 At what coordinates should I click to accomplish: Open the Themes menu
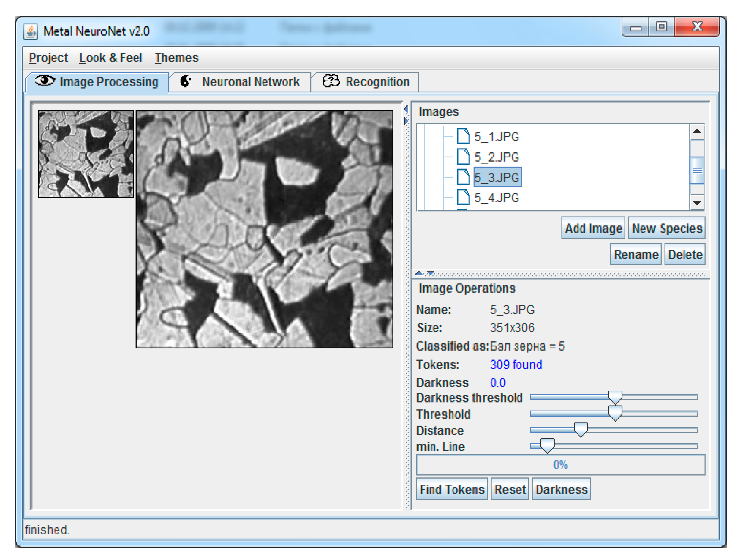point(176,58)
